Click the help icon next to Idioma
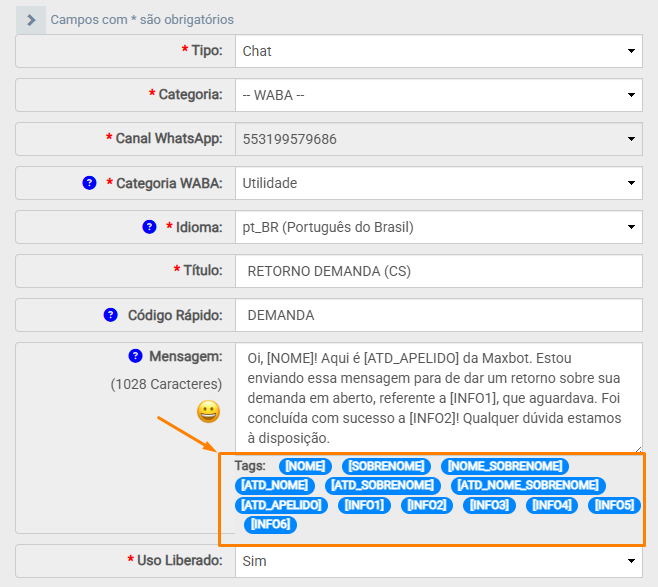This screenshot has height=587, width=658. click(x=149, y=227)
